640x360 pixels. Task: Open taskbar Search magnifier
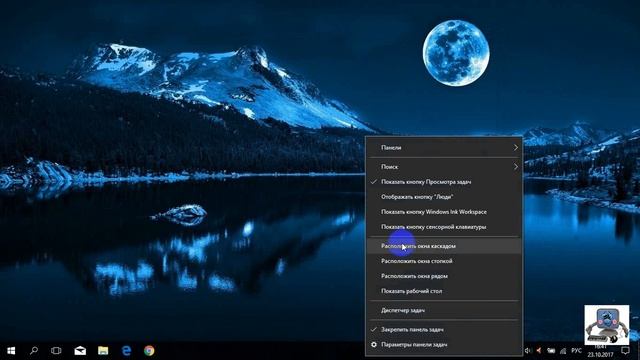pos(34,351)
